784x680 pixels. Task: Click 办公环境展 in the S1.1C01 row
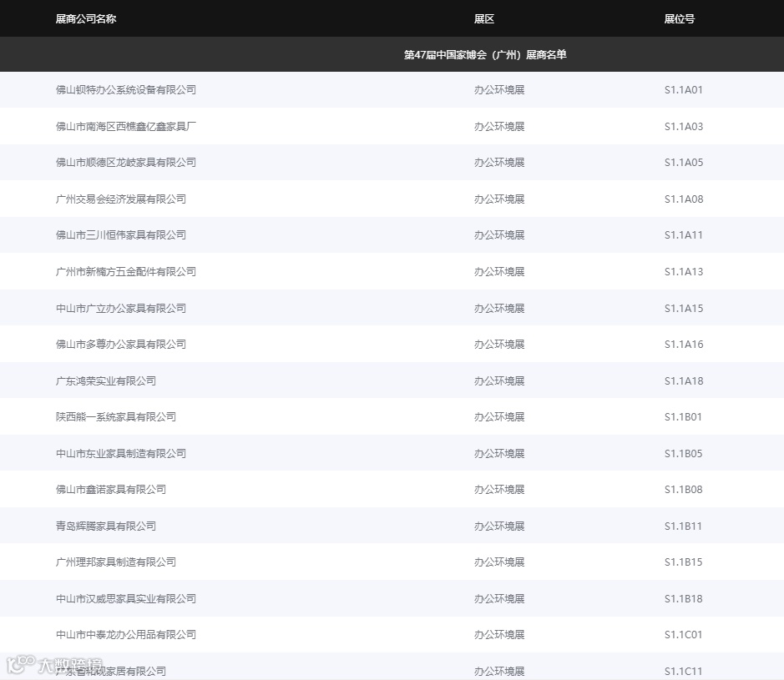coord(499,635)
